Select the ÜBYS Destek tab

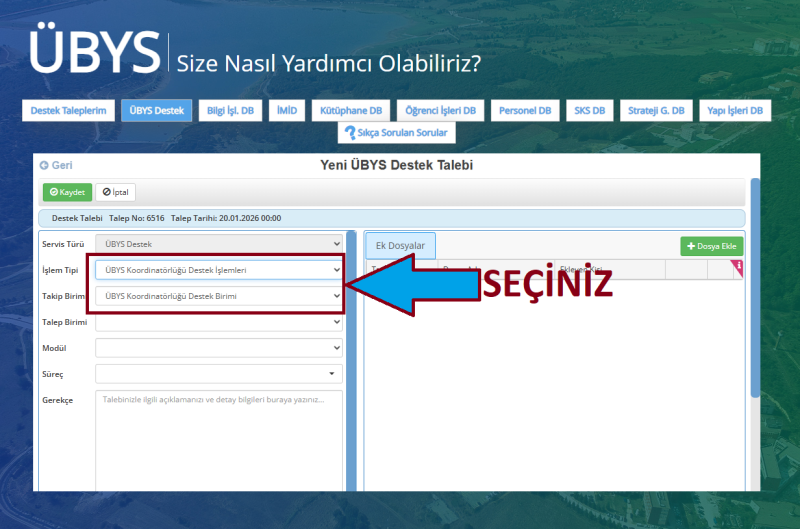click(x=156, y=111)
